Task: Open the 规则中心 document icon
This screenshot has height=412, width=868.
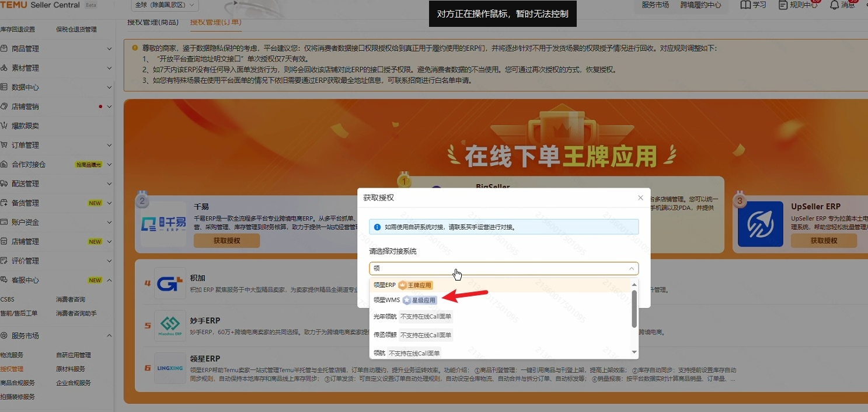Action: [783, 5]
